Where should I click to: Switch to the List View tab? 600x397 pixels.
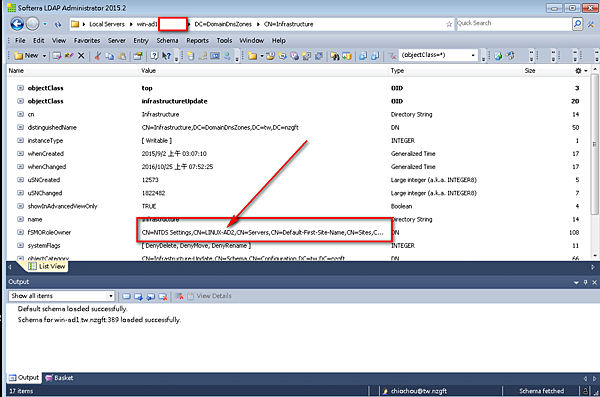pos(47,266)
